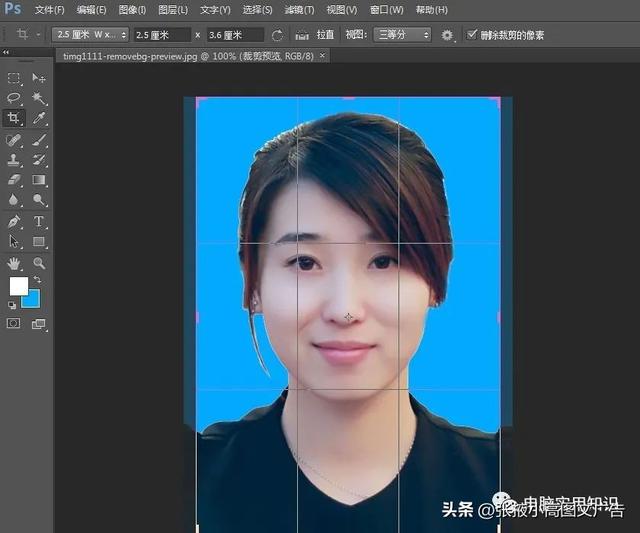Click the blue background color swatch
Image resolution: width=640 pixels, height=533 pixels.
pyautogui.click(x=33, y=300)
